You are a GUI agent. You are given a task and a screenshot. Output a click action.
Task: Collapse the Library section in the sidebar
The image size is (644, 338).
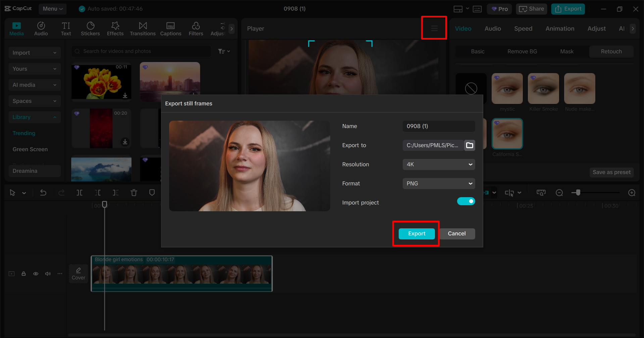pyautogui.click(x=55, y=117)
